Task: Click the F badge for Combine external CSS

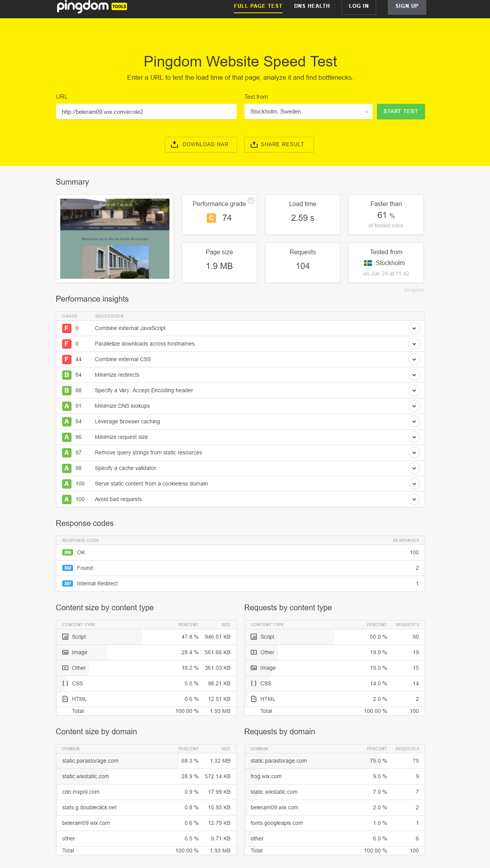Action: click(67, 360)
